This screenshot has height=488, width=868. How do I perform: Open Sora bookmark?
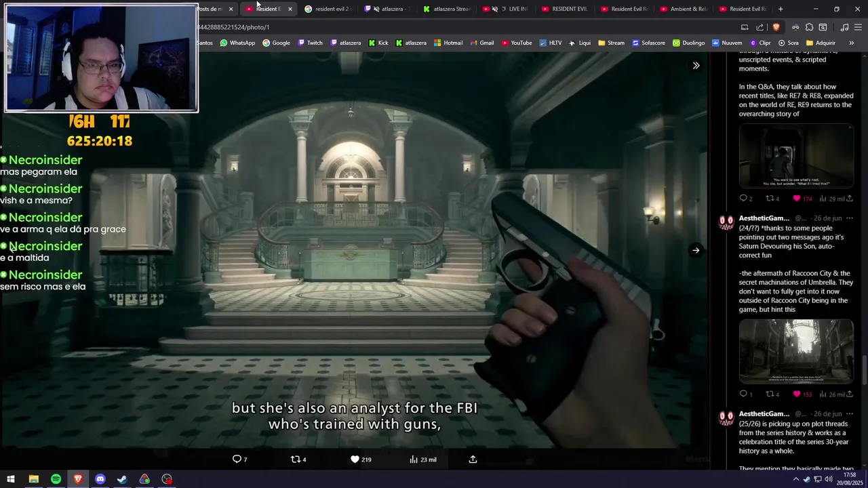(x=788, y=43)
